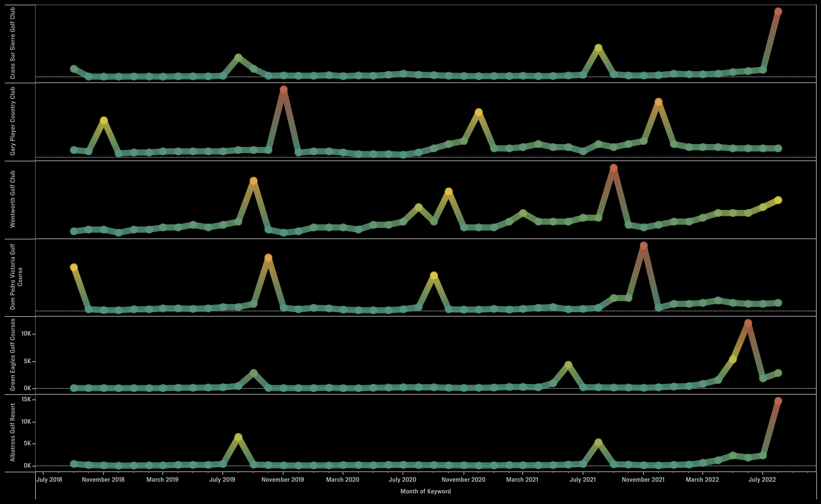Select the Gary Player Country Club row label

pyautogui.click(x=13, y=121)
